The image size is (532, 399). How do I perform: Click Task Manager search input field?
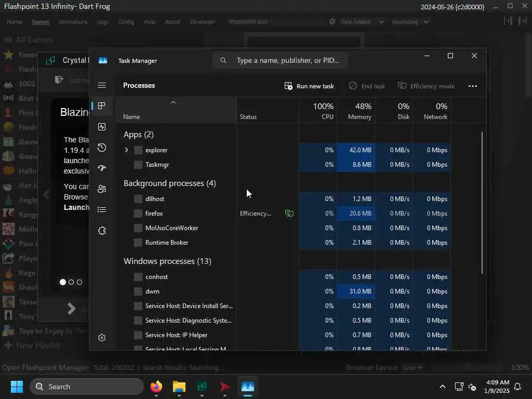(x=280, y=60)
